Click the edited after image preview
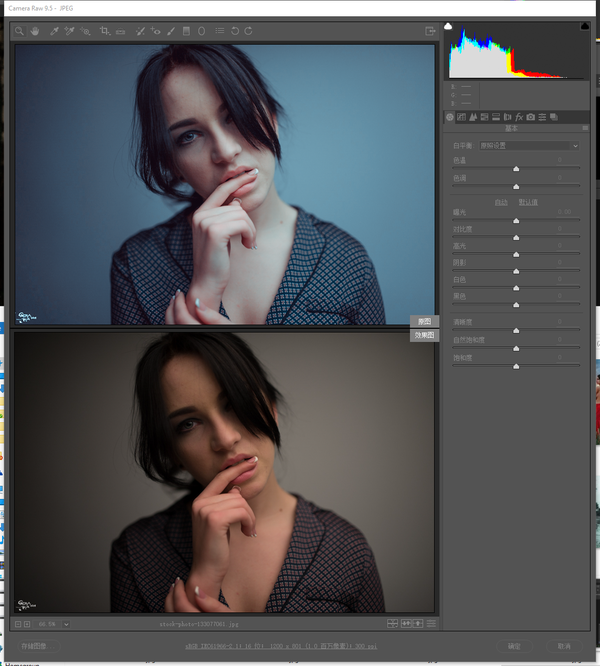The image size is (600, 666). tap(225, 472)
